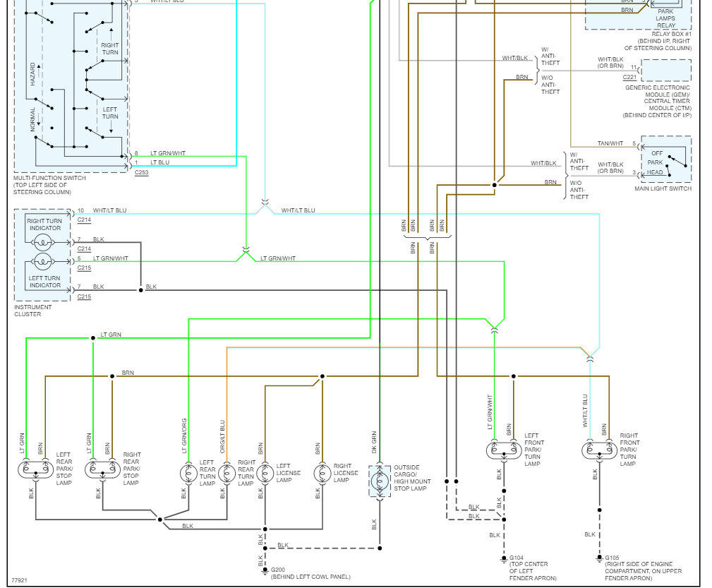The image size is (712, 588).
Task: Click the diagram number 77921
Action: [19, 581]
